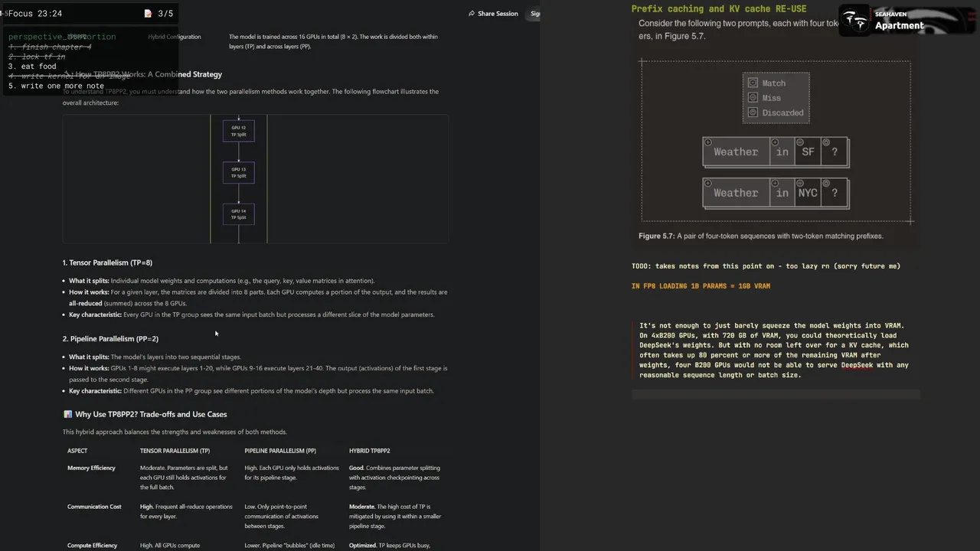Screen dimensions: 980x551
Task: Click the Focus 23:24 timer
Action: coord(35,13)
